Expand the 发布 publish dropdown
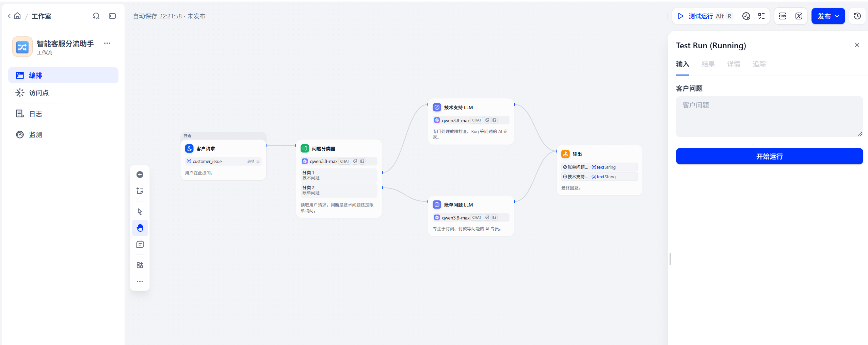This screenshot has height=345, width=868. click(x=828, y=16)
